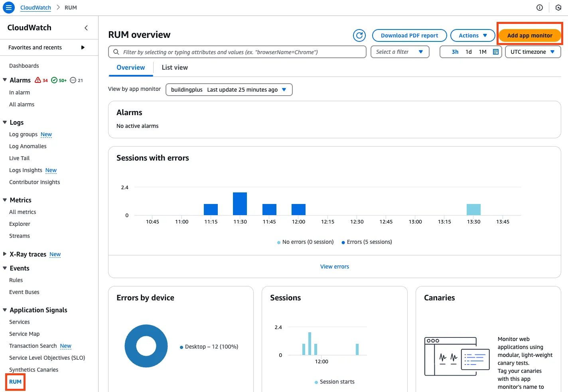
Task: Expand the X-Ray traces section
Action: pos(5,254)
